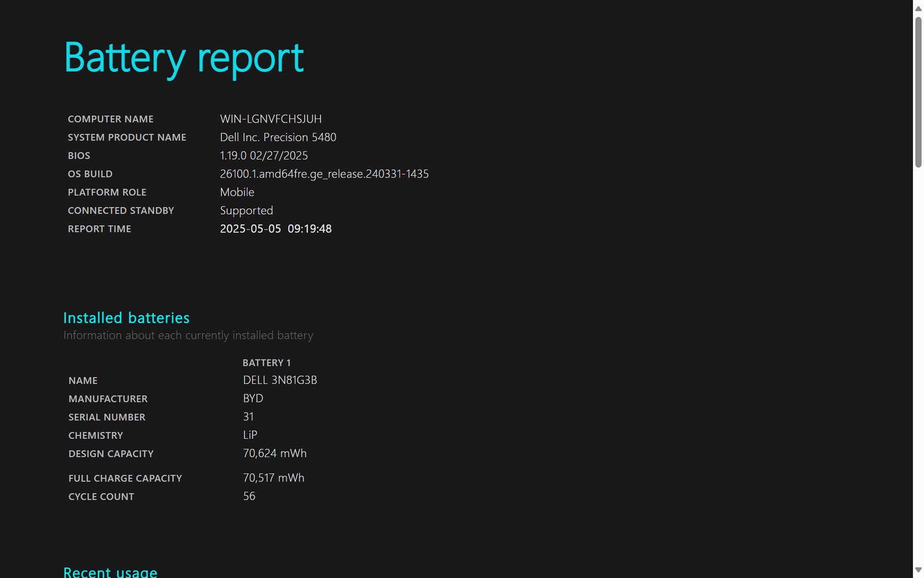Click the battery name DELL 3N81G3B

click(280, 380)
